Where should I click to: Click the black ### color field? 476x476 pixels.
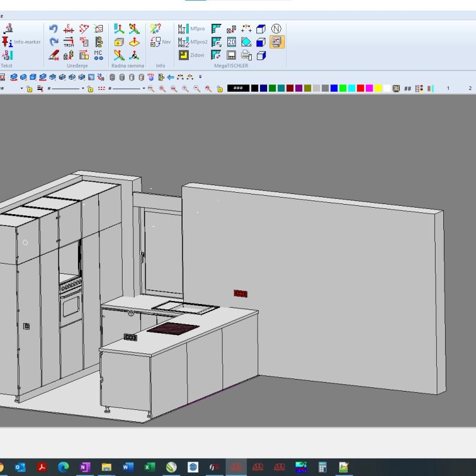(x=237, y=88)
